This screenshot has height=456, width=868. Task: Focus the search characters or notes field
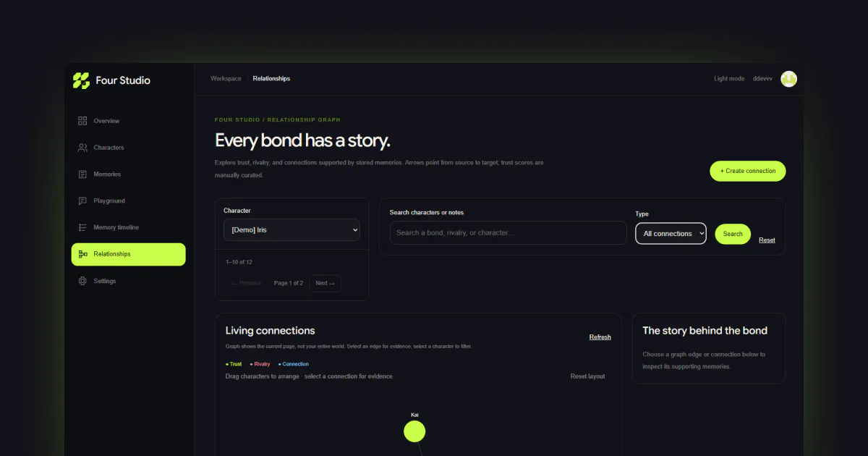coord(508,233)
